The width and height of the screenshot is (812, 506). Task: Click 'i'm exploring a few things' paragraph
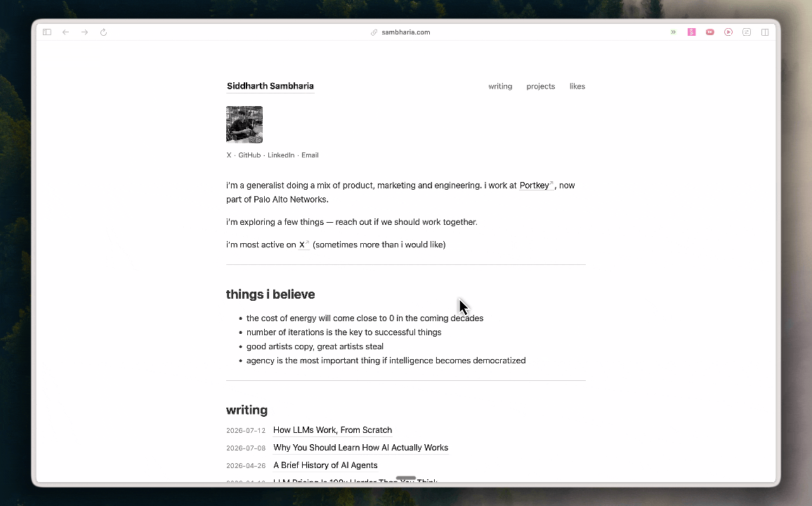pos(352,221)
